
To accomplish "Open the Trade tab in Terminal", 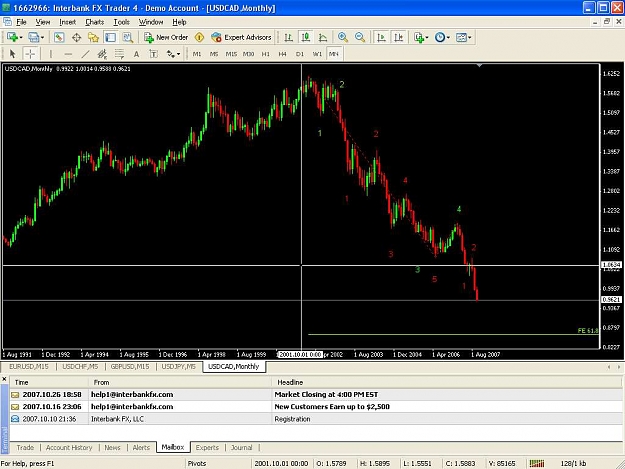I will (x=25, y=447).
